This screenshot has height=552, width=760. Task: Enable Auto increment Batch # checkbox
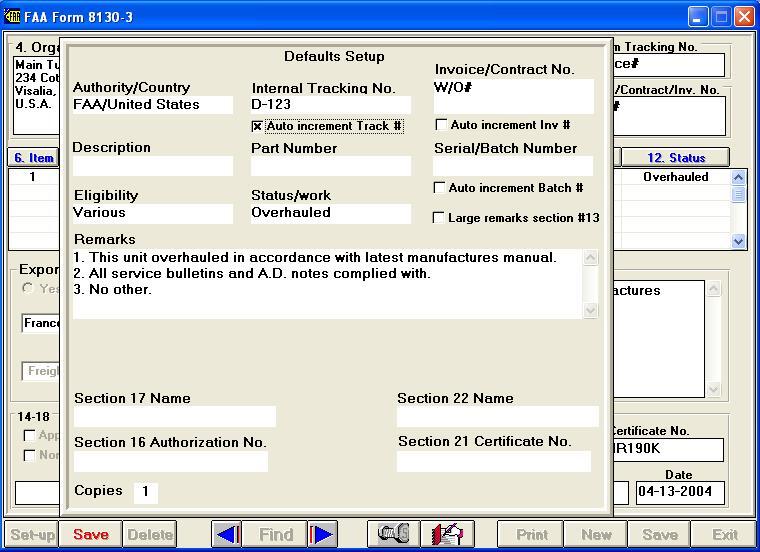(439, 188)
